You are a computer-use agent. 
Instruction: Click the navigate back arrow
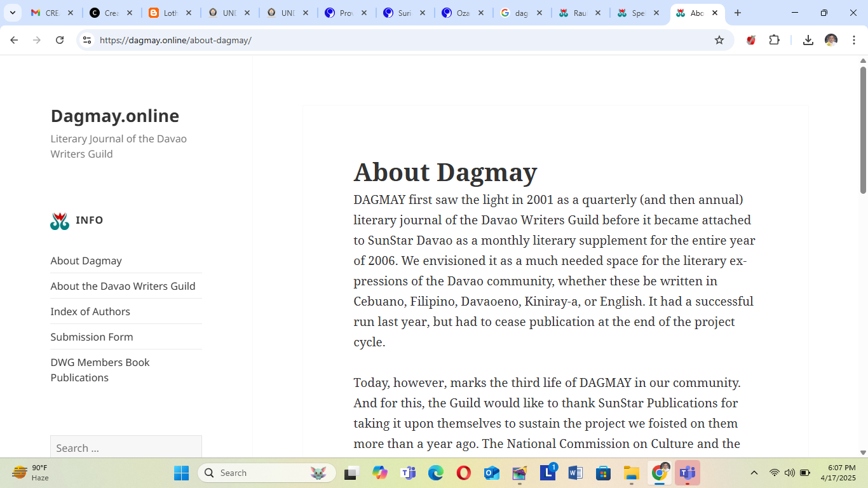(x=14, y=39)
